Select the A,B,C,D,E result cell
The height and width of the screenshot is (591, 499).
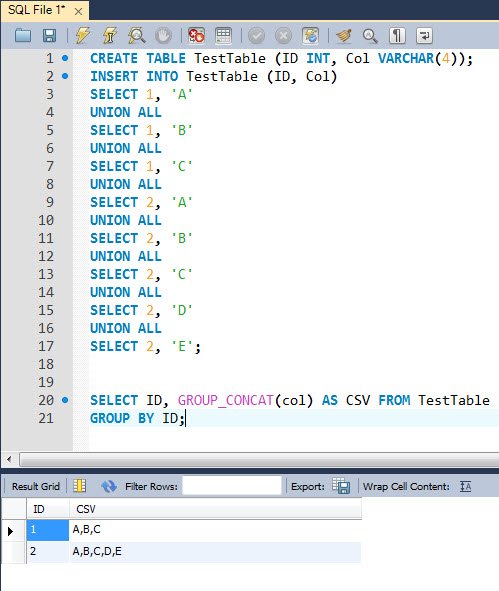pyautogui.click(x=215, y=552)
